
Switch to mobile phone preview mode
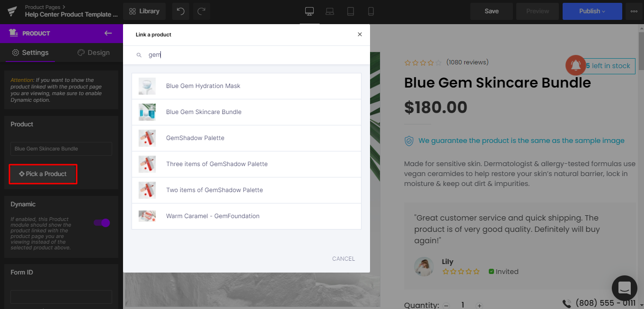pyautogui.click(x=371, y=11)
